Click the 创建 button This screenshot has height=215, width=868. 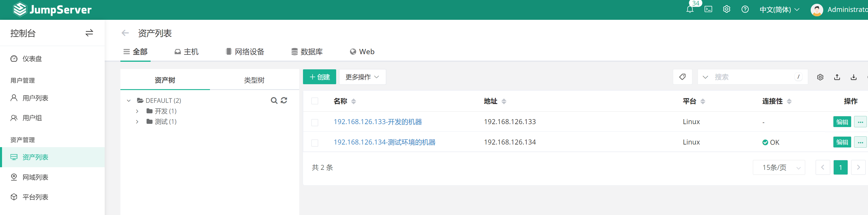click(x=320, y=77)
